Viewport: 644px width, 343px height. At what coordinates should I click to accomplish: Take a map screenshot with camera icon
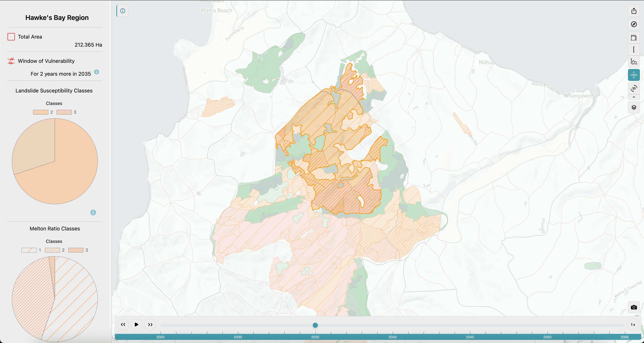(x=634, y=307)
